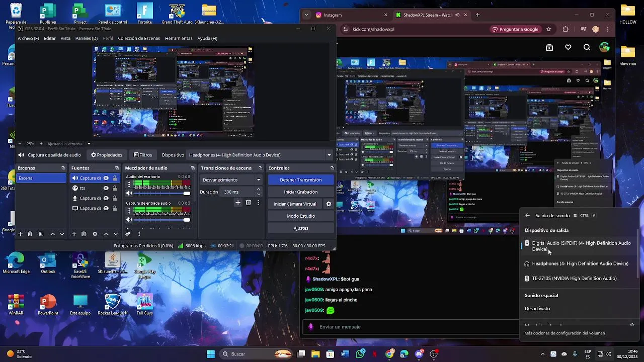Undock the Controles panel
Viewport: 644px width, 362px height.
pos(332,168)
